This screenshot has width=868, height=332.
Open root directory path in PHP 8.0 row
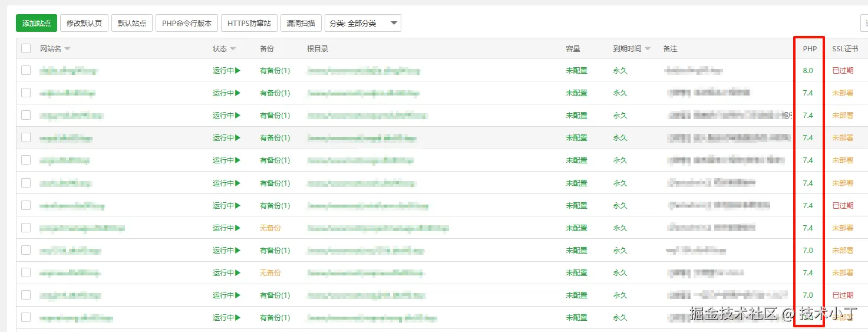(364, 71)
